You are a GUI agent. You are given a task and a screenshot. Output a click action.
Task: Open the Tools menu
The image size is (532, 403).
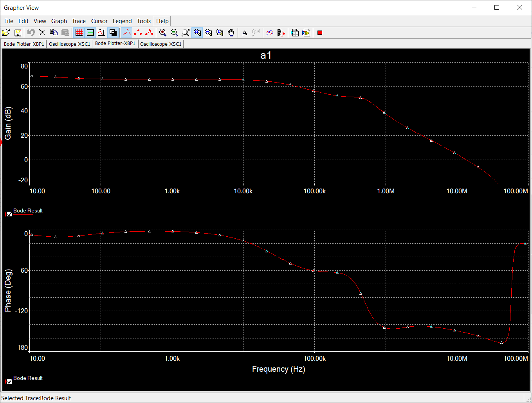click(144, 21)
